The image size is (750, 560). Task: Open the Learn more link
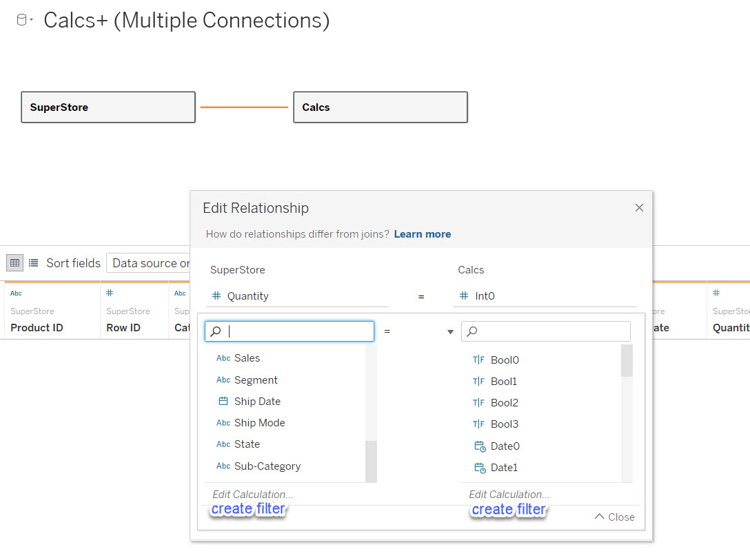423,234
